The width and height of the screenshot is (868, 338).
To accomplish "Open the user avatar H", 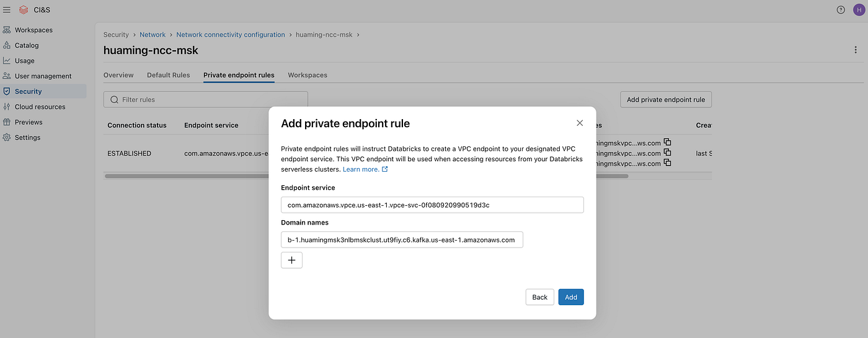I will pos(859,9).
